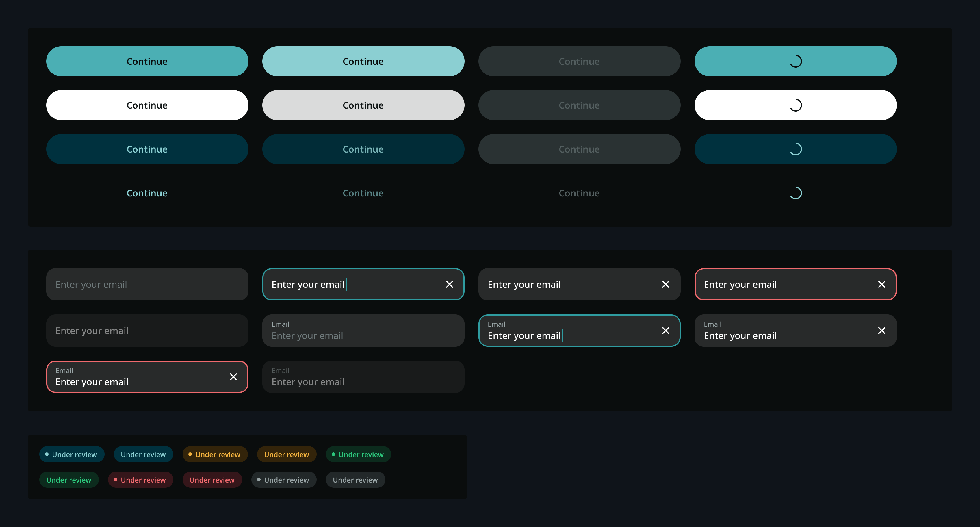Viewport: 980px width, 527px height.
Task: Focus the darker unlabeled email field below the lighter gray one
Action: coord(147,330)
